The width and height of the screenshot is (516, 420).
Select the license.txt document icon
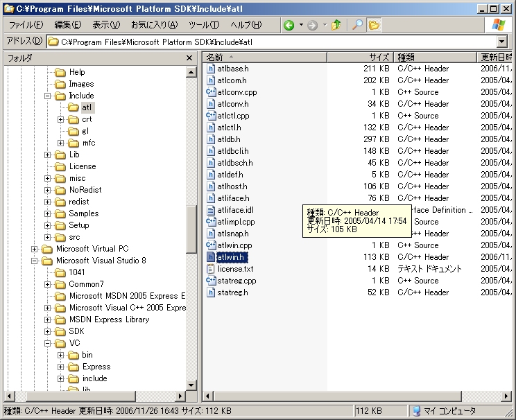211,269
